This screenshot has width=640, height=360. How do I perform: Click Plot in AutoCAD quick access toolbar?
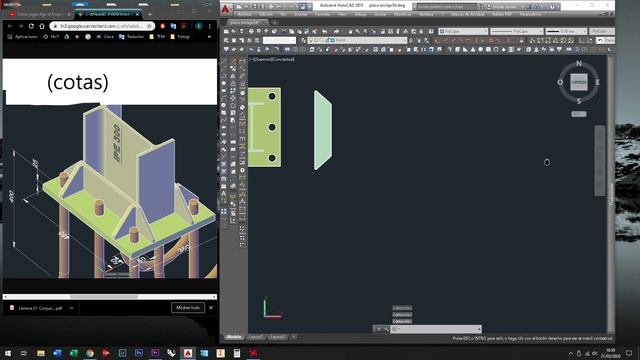click(271, 7)
